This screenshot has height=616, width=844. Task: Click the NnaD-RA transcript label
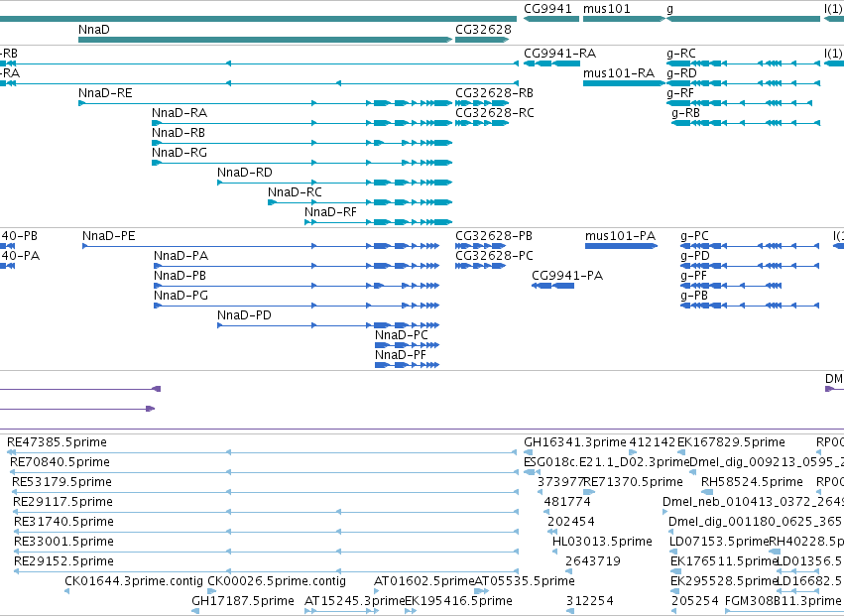coord(180,113)
